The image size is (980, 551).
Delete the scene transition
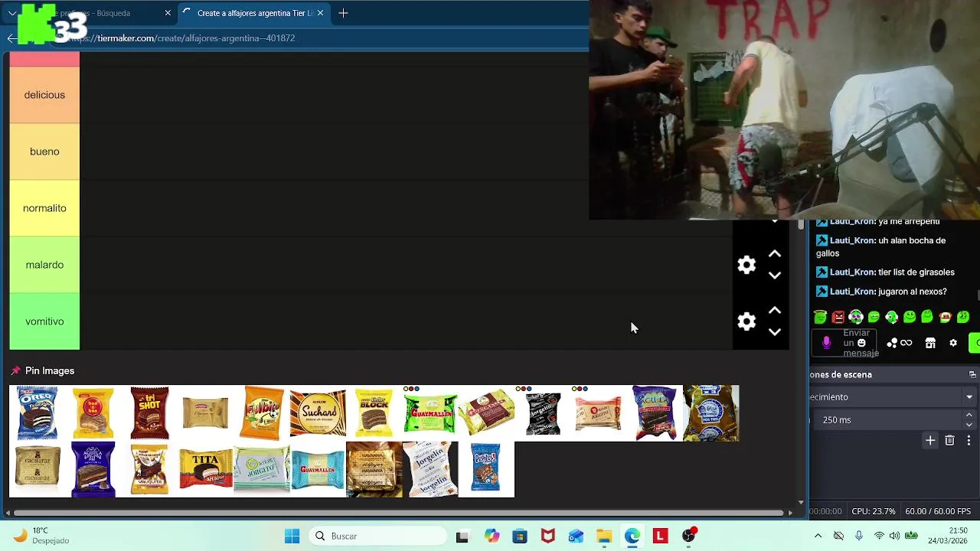[949, 441]
